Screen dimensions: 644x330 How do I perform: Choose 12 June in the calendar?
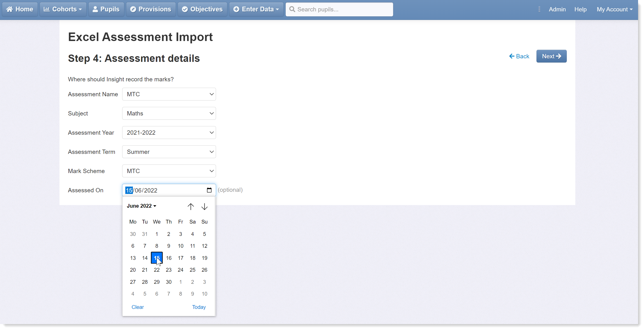(x=204, y=246)
